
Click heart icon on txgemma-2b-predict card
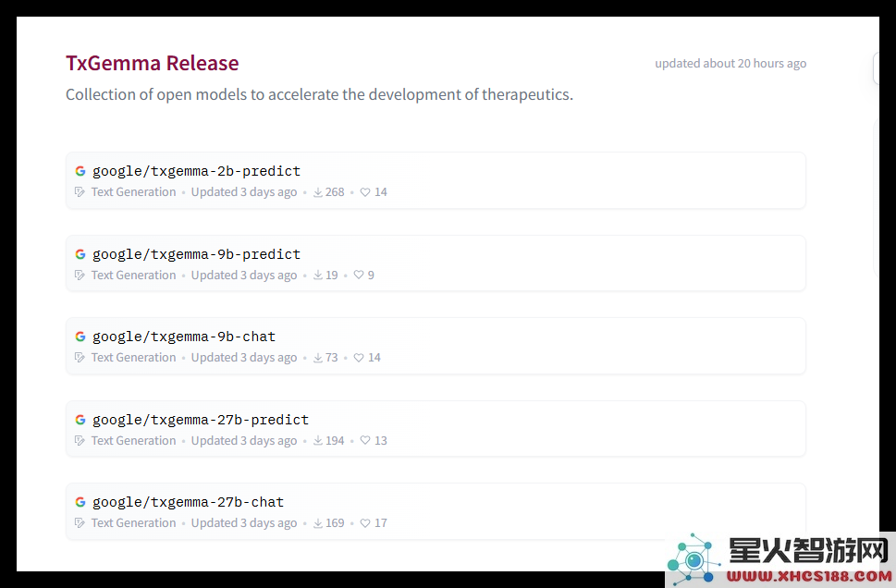tap(365, 192)
